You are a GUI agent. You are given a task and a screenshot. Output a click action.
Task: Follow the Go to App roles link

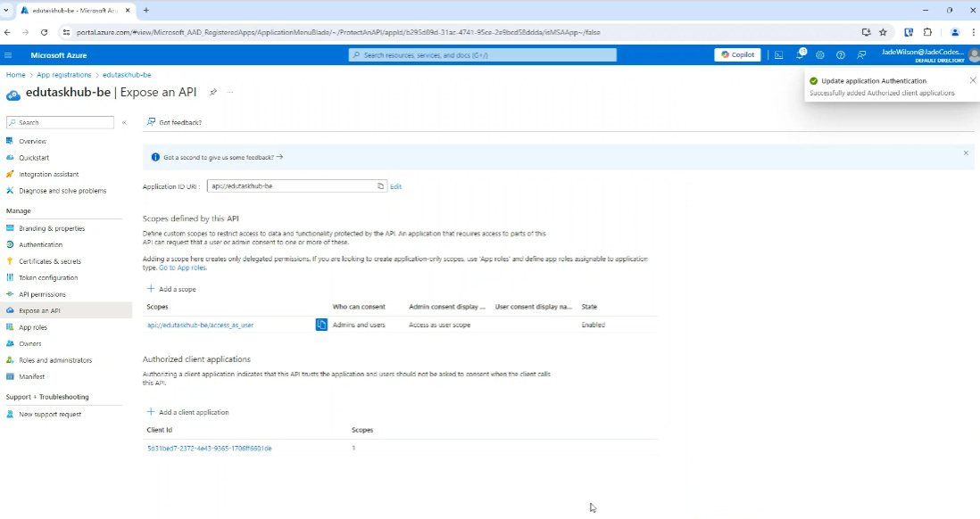pyautogui.click(x=182, y=268)
